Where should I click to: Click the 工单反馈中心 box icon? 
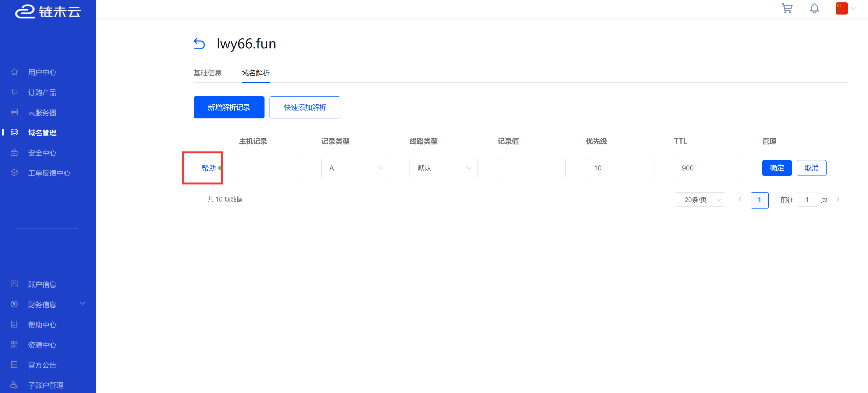coord(14,173)
